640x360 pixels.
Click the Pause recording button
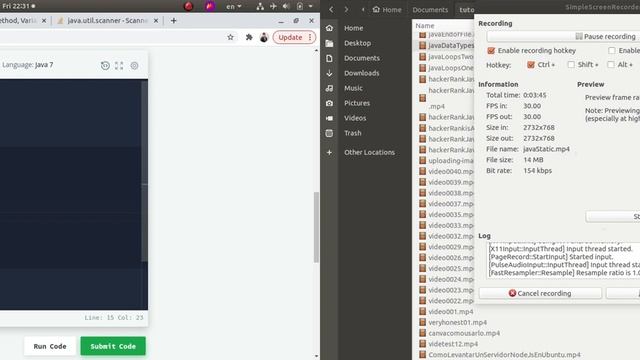pos(605,36)
